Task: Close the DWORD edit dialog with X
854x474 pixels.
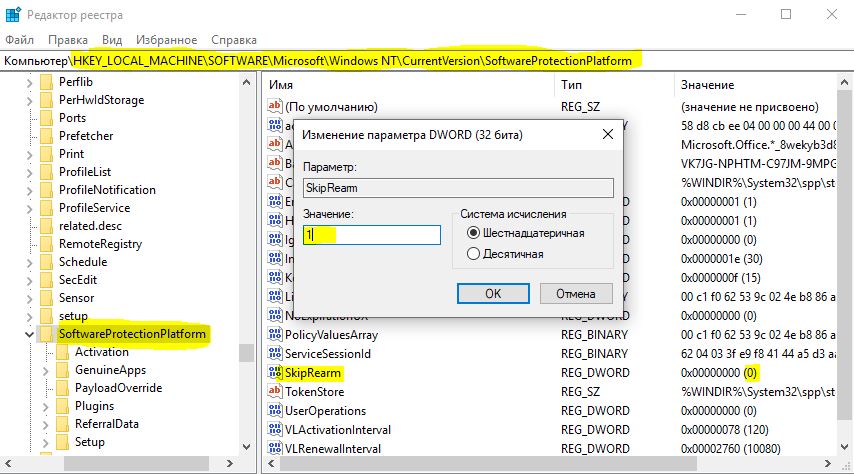Action: coord(608,135)
